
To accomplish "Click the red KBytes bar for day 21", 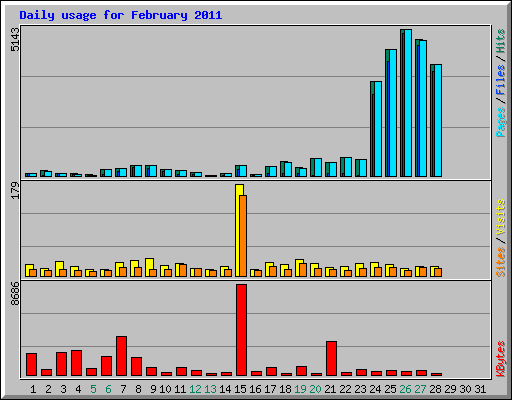I will pos(331,358).
